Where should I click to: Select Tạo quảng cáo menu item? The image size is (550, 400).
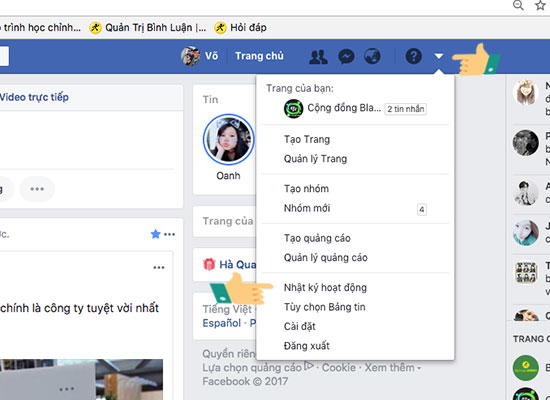click(x=317, y=238)
